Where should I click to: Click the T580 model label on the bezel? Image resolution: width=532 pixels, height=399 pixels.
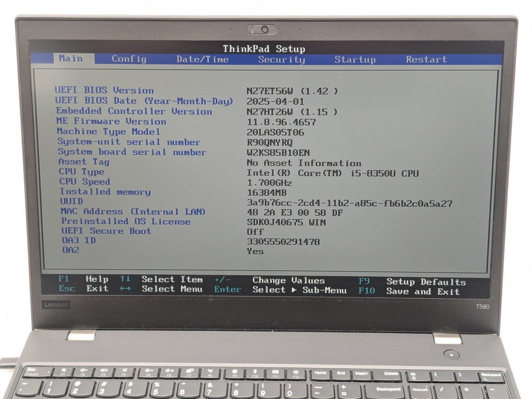[x=482, y=307]
